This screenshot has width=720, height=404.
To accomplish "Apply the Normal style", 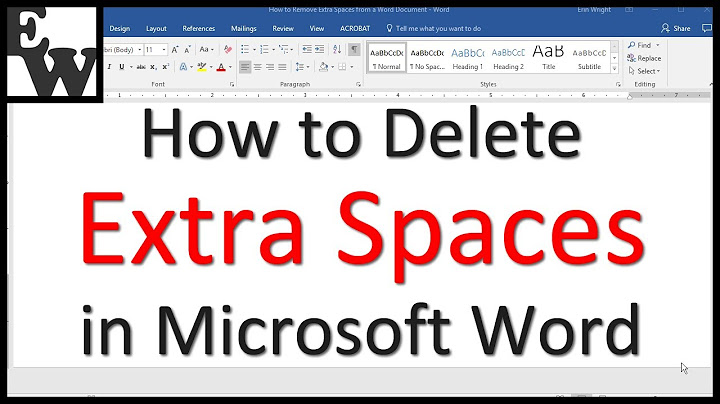I will click(387, 58).
